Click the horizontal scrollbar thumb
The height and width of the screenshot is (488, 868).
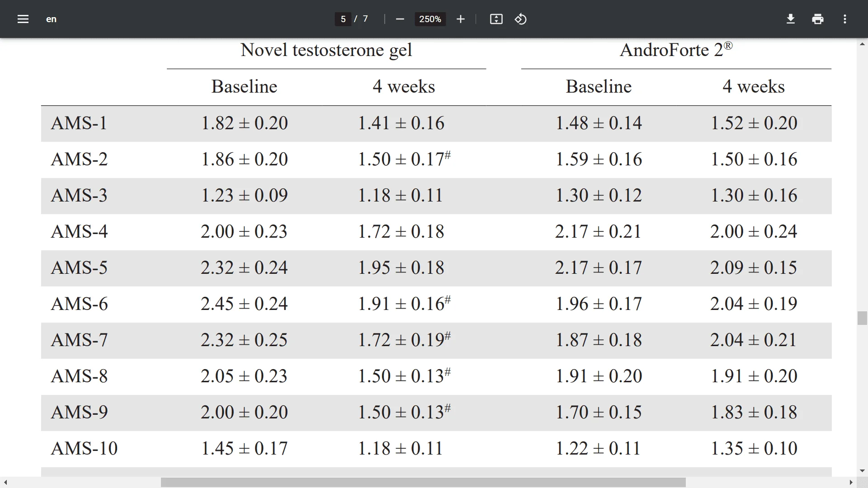point(423,483)
